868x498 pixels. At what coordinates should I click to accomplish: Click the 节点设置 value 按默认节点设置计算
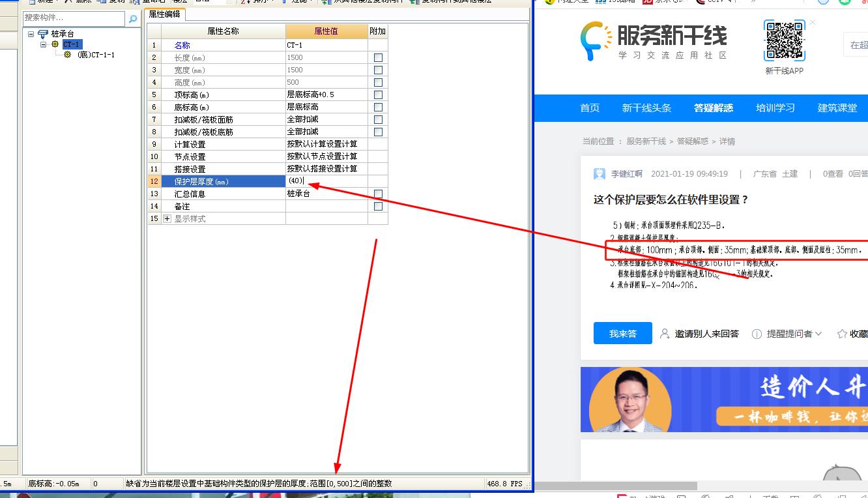tap(326, 156)
